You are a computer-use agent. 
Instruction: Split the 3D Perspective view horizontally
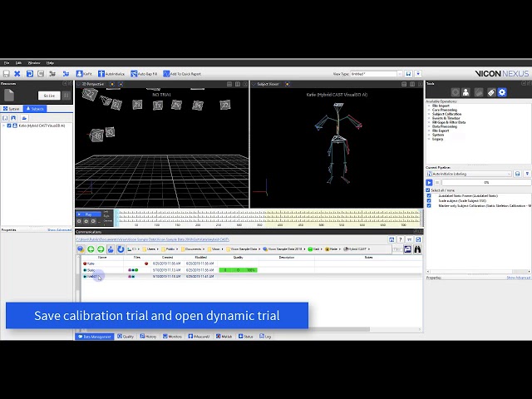229,84
